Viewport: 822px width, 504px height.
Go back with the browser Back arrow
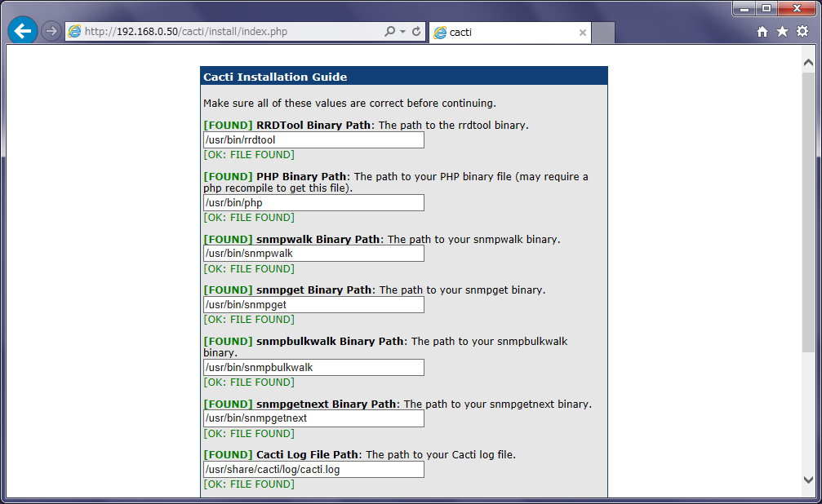point(23,31)
